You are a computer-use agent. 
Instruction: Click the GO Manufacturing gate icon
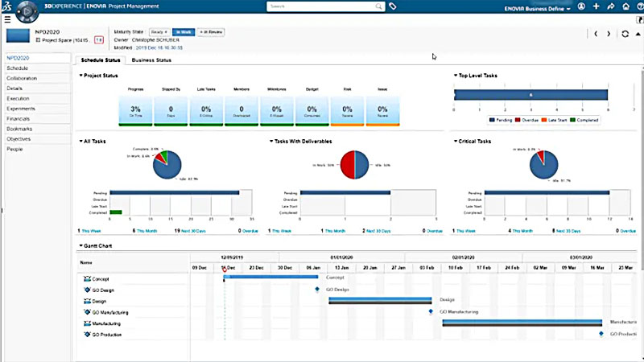87,312
